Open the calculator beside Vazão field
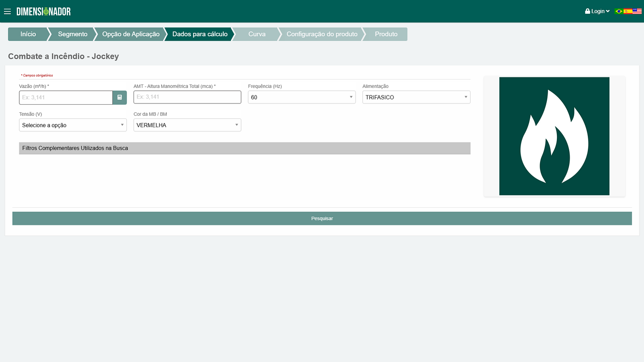Image resolution: width=644 pixels, height=362 pixels. point(119,97)
